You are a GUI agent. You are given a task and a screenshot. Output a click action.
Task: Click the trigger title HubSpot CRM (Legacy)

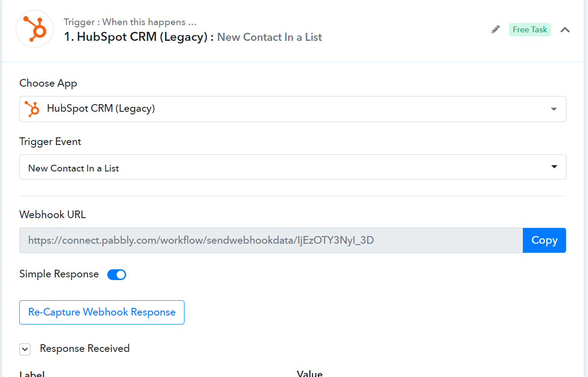(x=139, y=37)
